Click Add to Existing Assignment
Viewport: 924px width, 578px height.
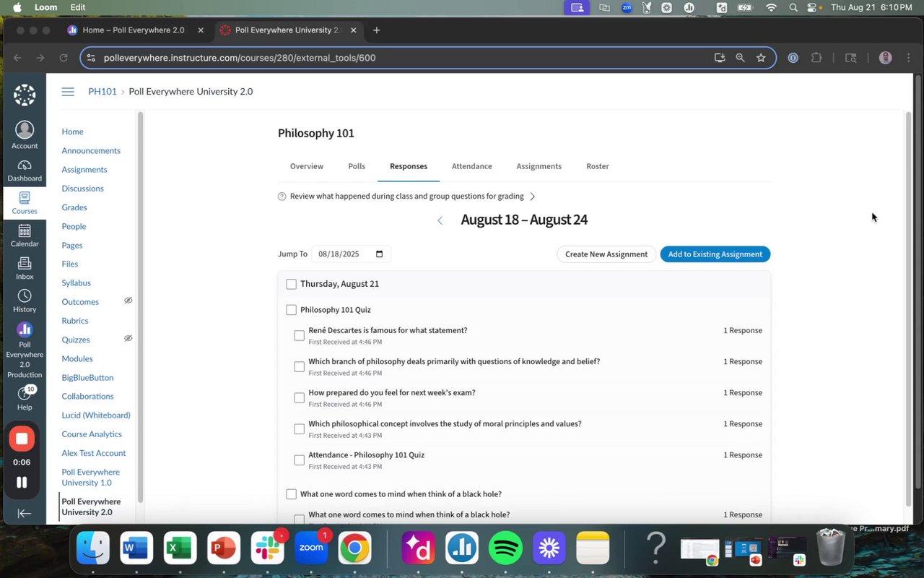point(715,254)
